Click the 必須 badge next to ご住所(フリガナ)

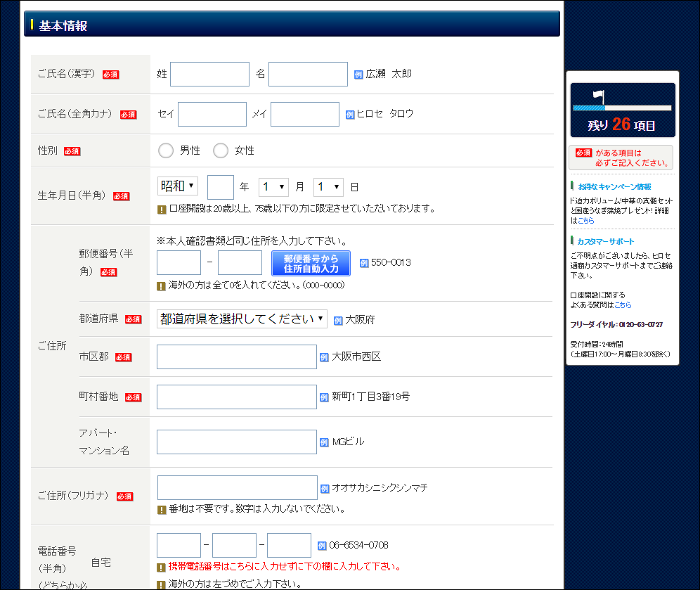coord(124,496)
